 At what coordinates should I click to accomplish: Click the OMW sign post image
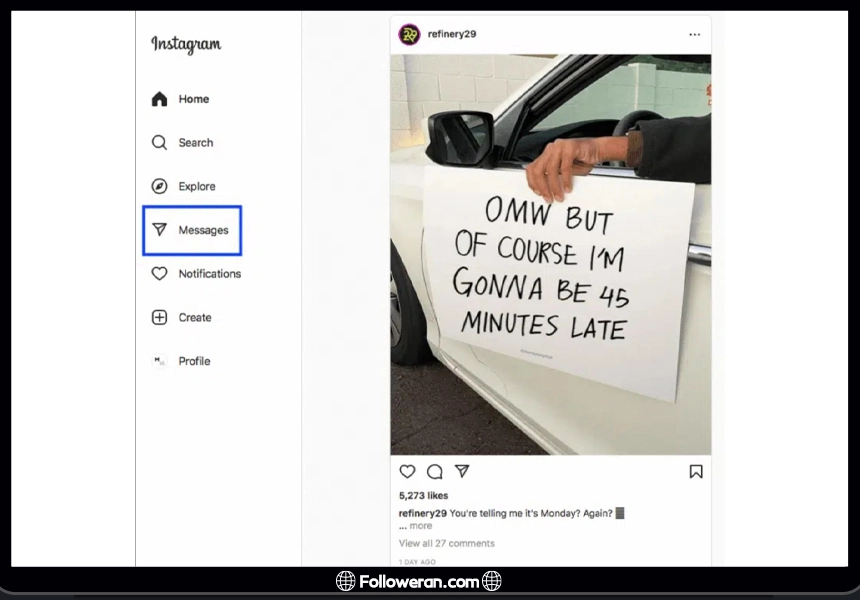[x=550, y=255]
